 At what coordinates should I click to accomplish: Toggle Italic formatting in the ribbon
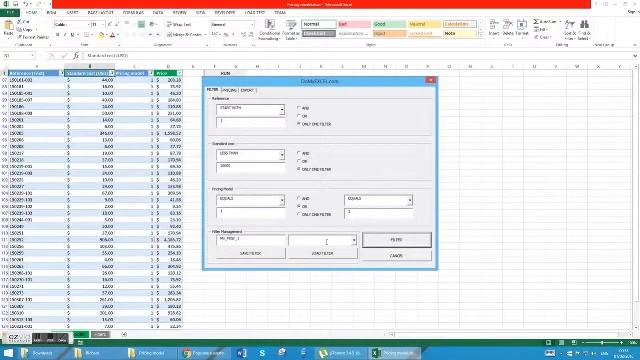coord(65,35)
